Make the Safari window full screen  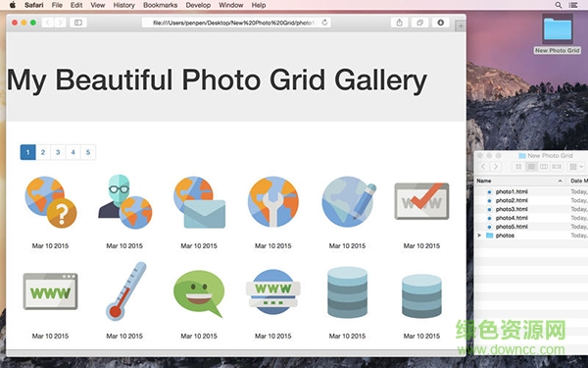(x=33, y=23)
